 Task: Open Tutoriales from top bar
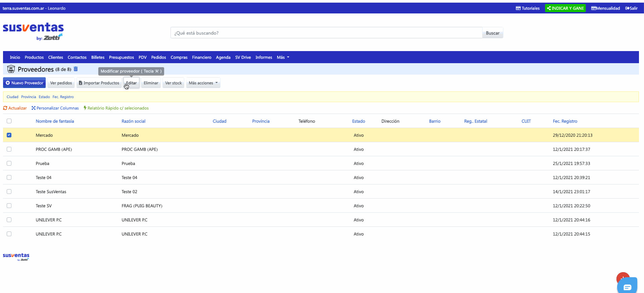tap(528, 8)
